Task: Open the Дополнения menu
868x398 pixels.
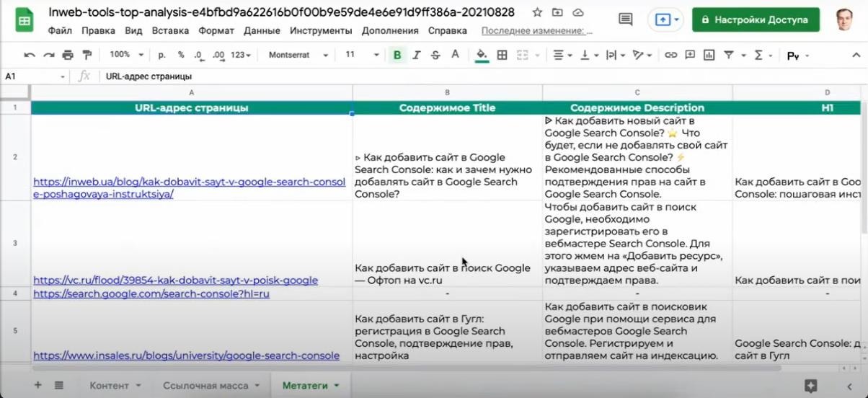Action: 390,31
